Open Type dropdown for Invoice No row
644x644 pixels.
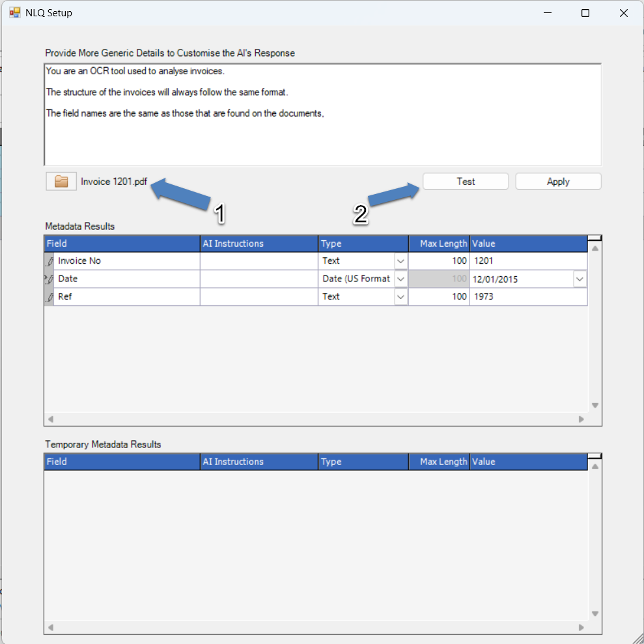tap(401, 261)
